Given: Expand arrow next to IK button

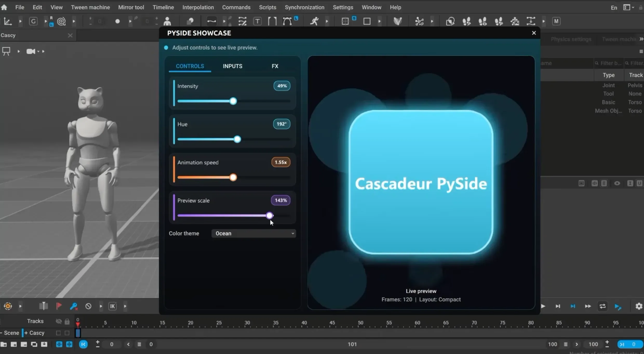Looking at the screenshot, I should point(125,306).
